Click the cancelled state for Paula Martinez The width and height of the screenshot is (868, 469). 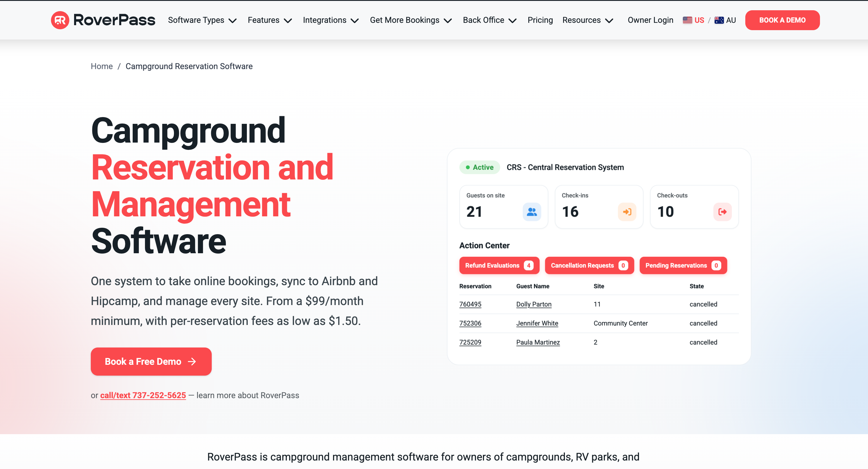(x=703, y=342)
